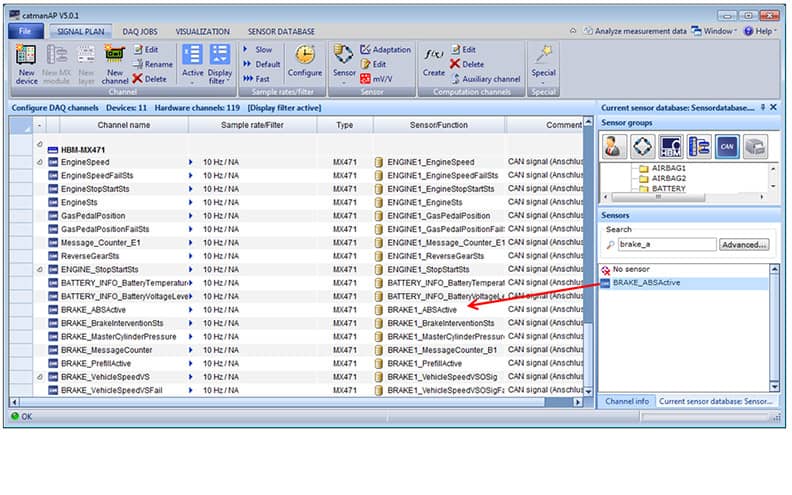Select the BRAKE_MasterCylinderPressure channel name
792x495 pixels.
[119, 337]
